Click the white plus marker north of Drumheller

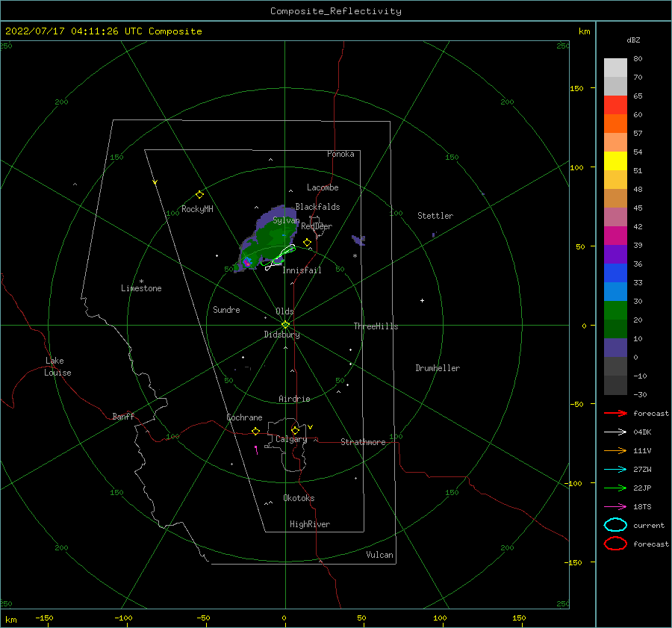pos(422,300)
